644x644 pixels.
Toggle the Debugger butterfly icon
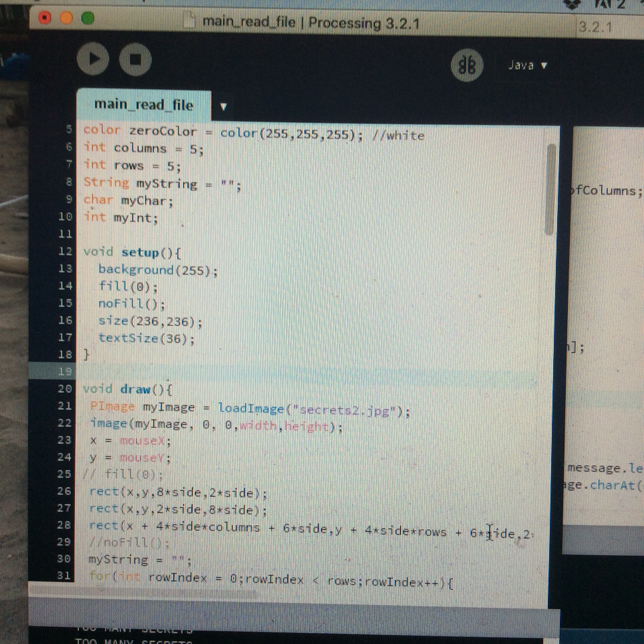[x=467, y=65]
